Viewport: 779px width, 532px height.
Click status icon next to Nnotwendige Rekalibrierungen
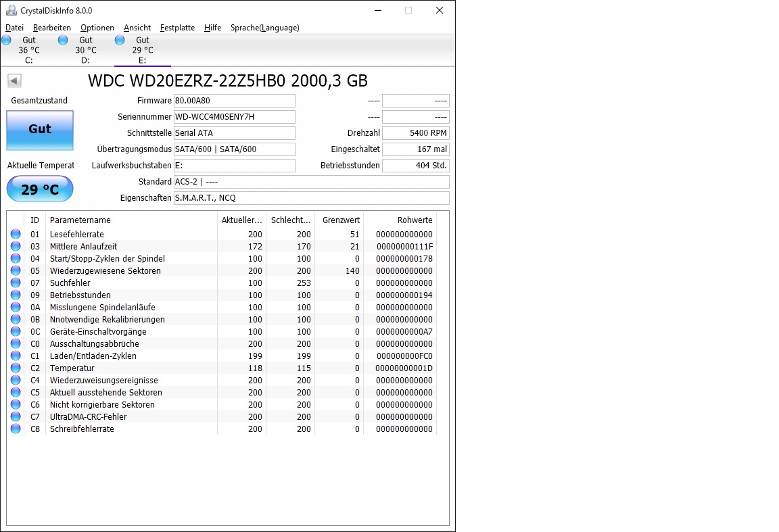[16, 319]
